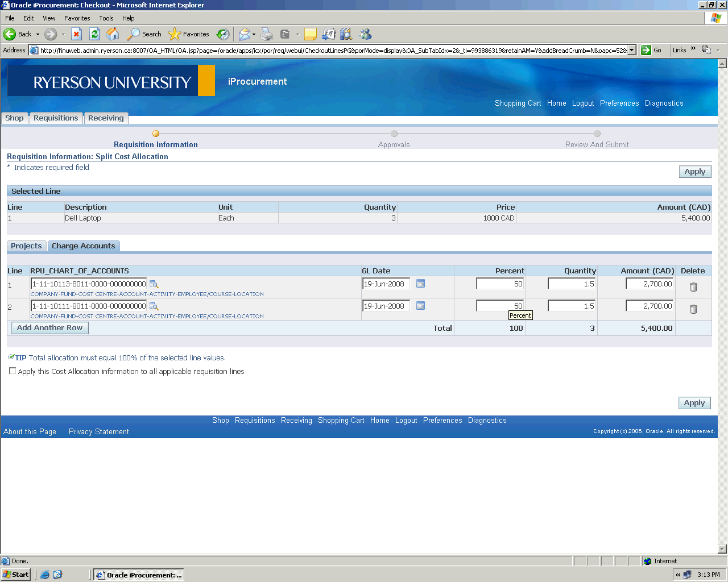
Task: Open the Favorites menu in menu bar
Action: tap(77, 18)
